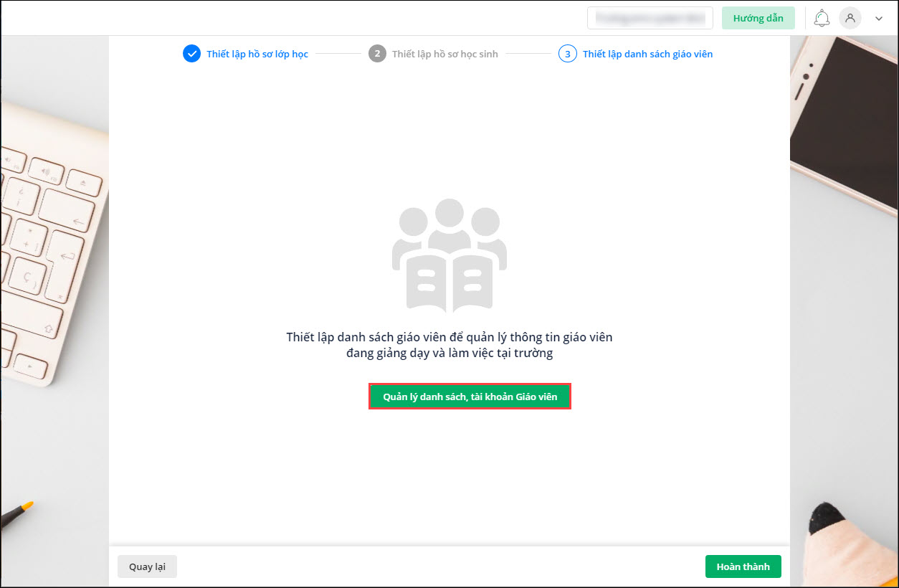The width and height of the screenshot is (899, 588).
Task: Click the Hoàn thành finish button
Action: (x=743, y=566)
